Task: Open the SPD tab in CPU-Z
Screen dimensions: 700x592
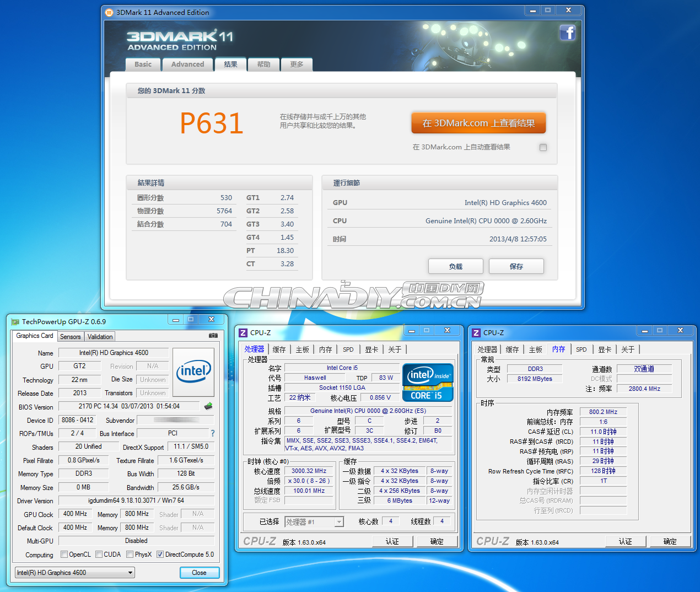Action: coord(348,349)
